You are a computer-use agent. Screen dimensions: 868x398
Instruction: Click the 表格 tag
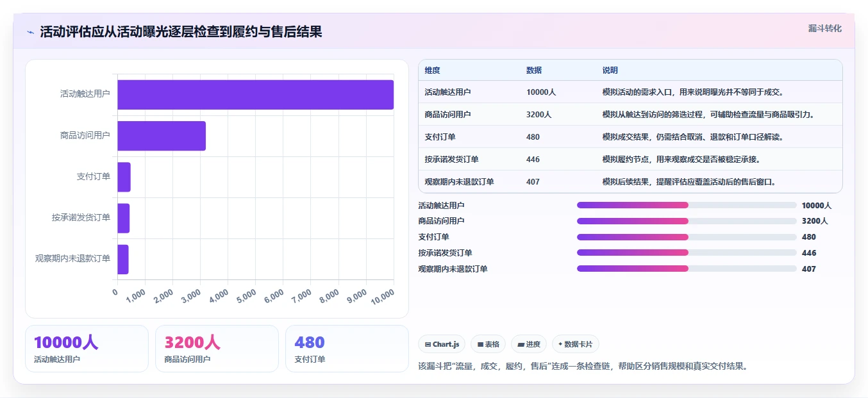click(x=488, y=344)
